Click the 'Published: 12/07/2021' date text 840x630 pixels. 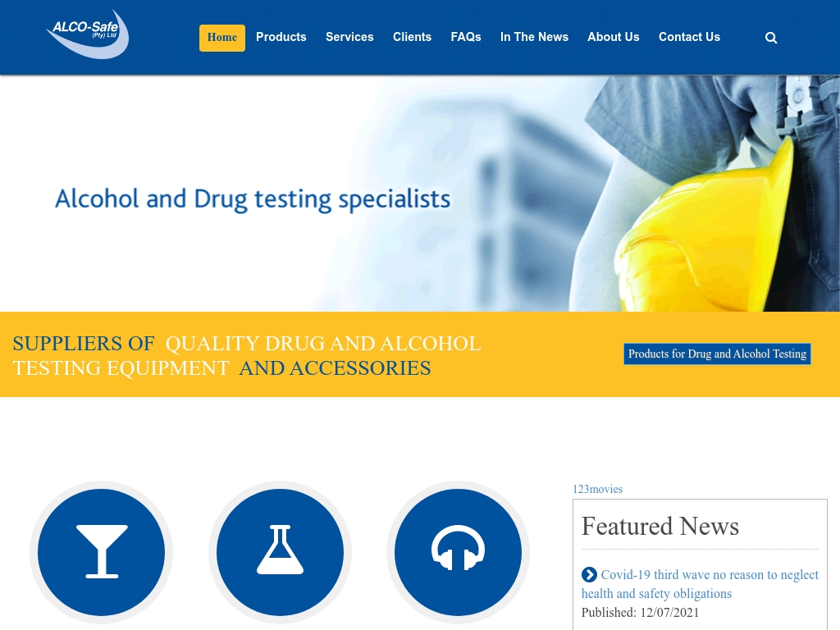pos(640,612)
